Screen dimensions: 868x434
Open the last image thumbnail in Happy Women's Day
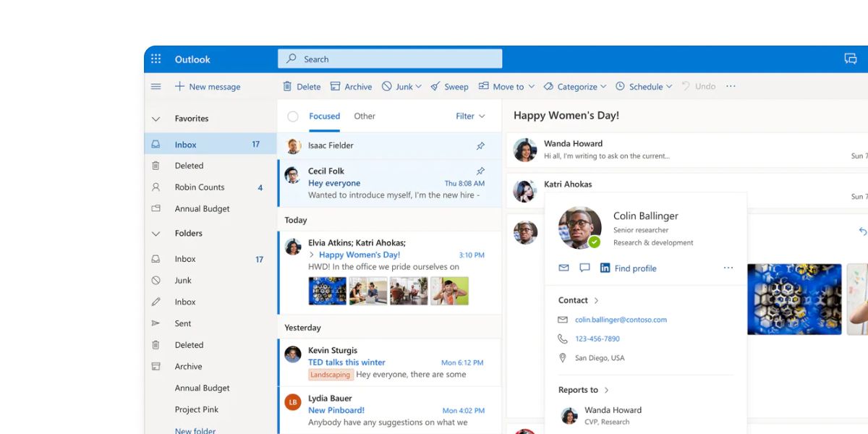(x=449, y=291)
